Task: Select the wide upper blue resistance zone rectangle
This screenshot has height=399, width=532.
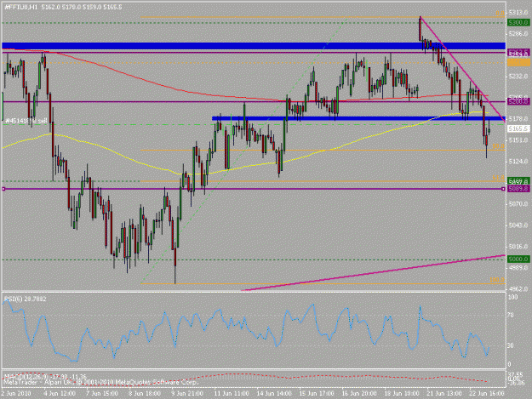Action: tap(253, 46)
